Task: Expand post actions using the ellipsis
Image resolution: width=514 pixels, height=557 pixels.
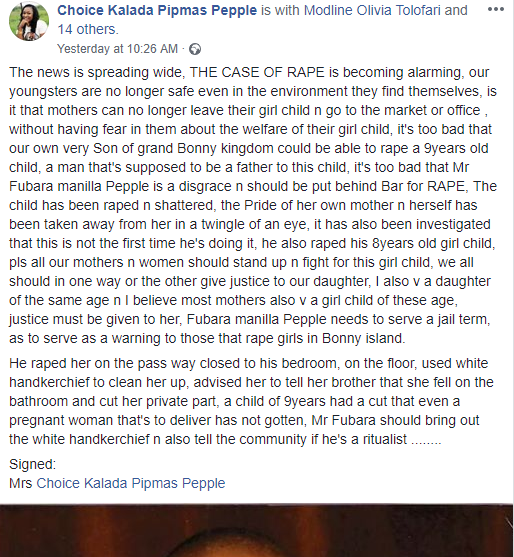Action: (496, 9)
